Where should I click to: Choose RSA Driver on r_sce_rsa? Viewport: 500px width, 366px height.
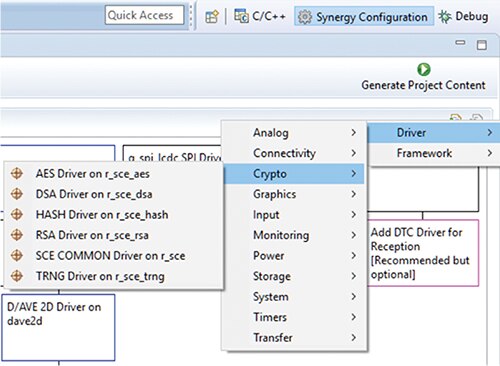click(x=113, y=235)
